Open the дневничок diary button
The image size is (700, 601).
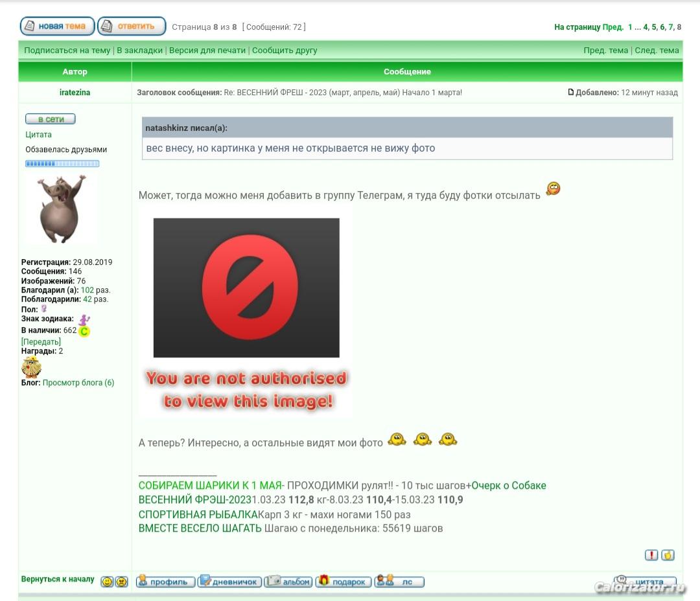point(230,582)
